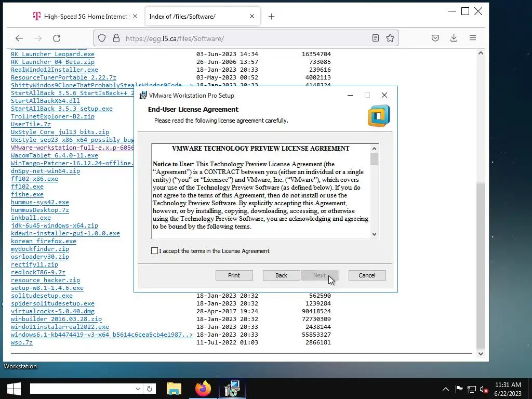Viewport: 532px width, 399px height.
Task: Bookmark this page with the star icon
Action: pyautogui.click(x=390, y=38)
